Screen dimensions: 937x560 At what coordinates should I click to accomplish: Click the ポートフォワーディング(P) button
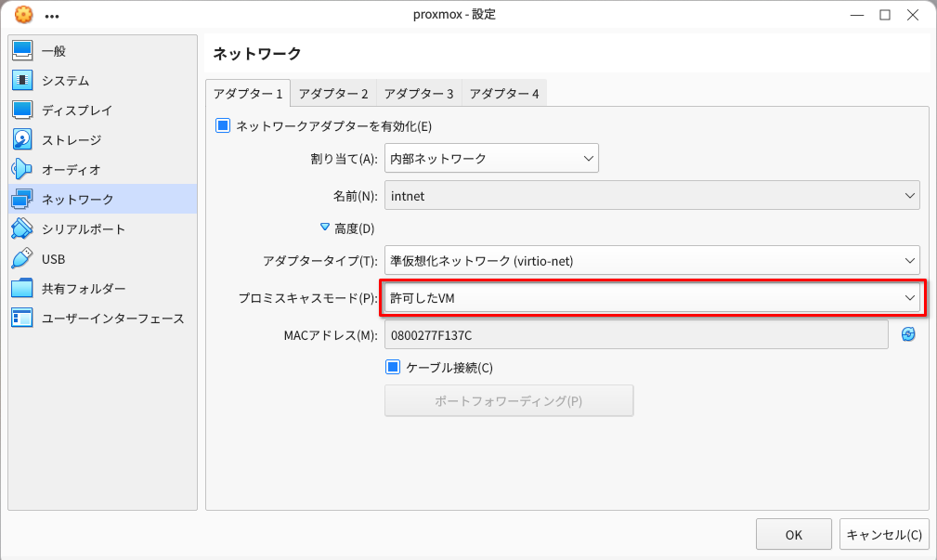[509, 400]
